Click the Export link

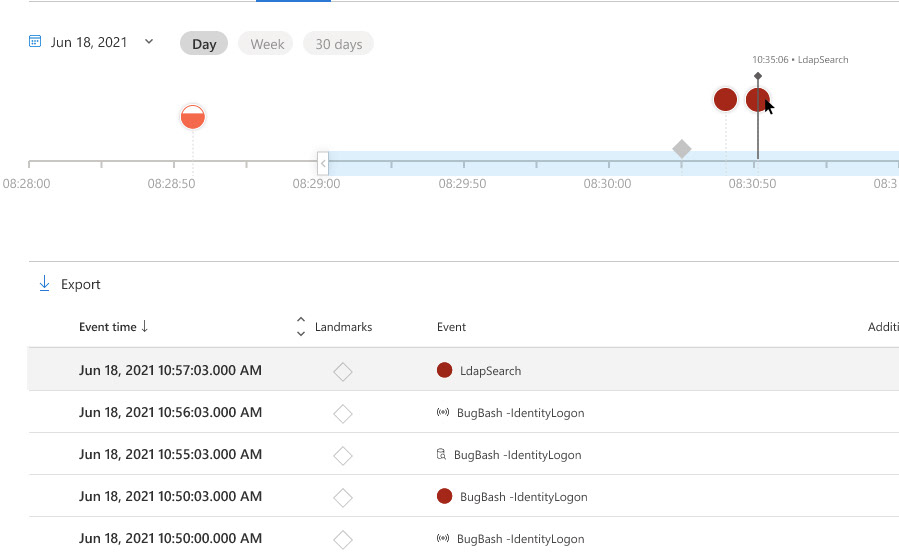click(80, 284)
